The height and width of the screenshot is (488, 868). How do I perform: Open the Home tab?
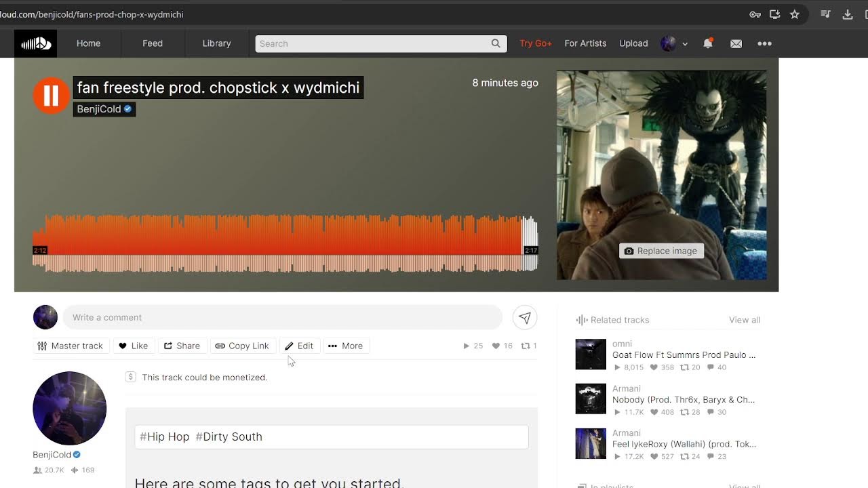click(x=88, y=43)
